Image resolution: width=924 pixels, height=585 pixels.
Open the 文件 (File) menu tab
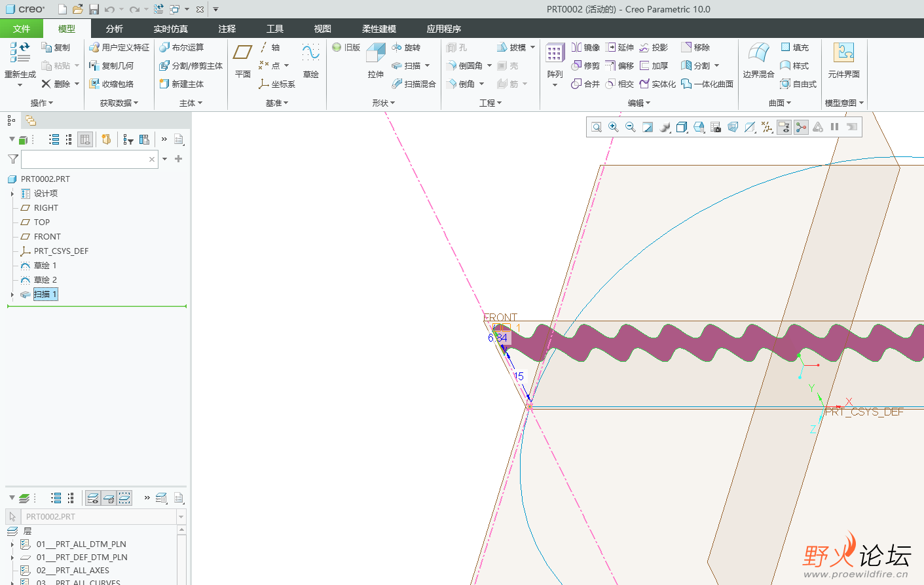pyautogui.click(x=22, y=29)
